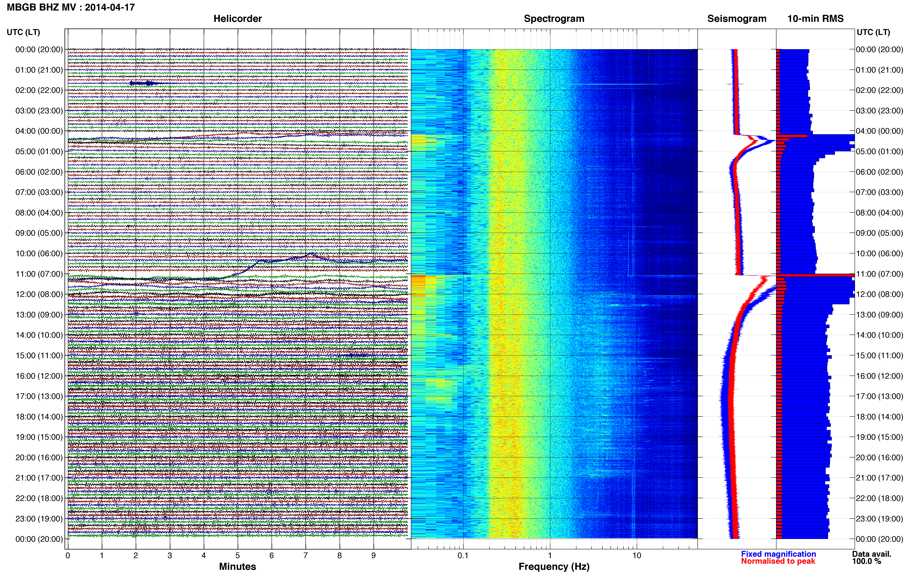The image size is (924, 578).
Task: Click right-side time label '11:00 (07:00)'
Action: pos(879,274)
